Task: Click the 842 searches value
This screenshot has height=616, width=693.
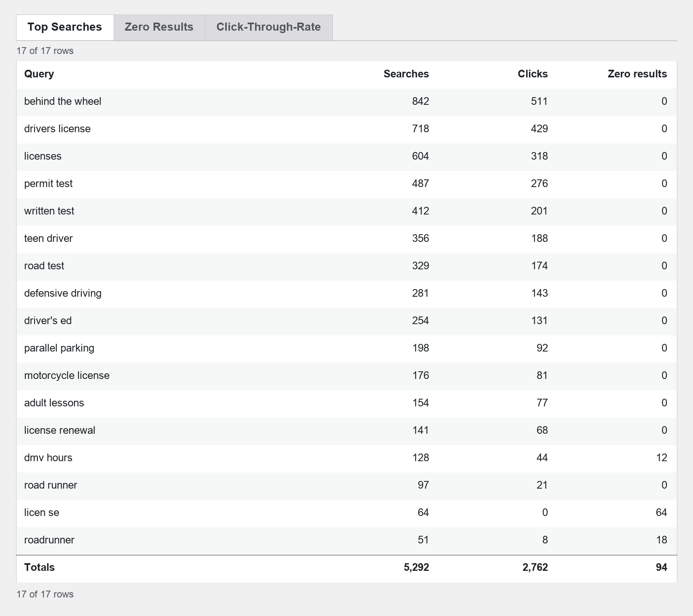Action: pyautogui.click(x=421, y=102)
